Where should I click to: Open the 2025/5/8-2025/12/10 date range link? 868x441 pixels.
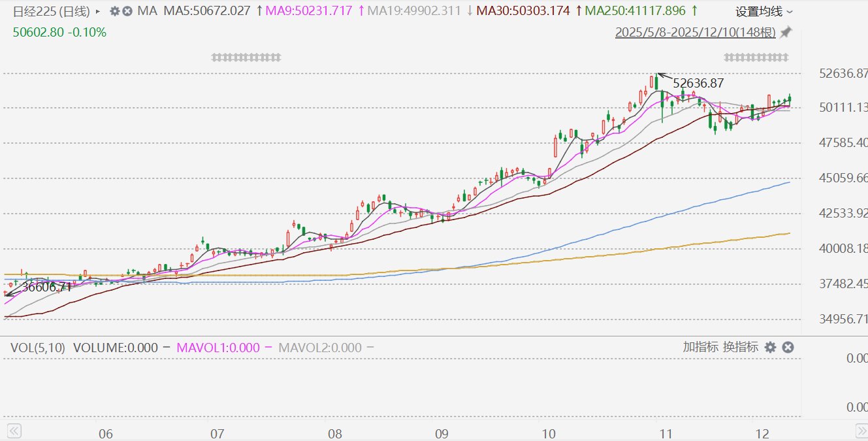(x=695, y=32)
